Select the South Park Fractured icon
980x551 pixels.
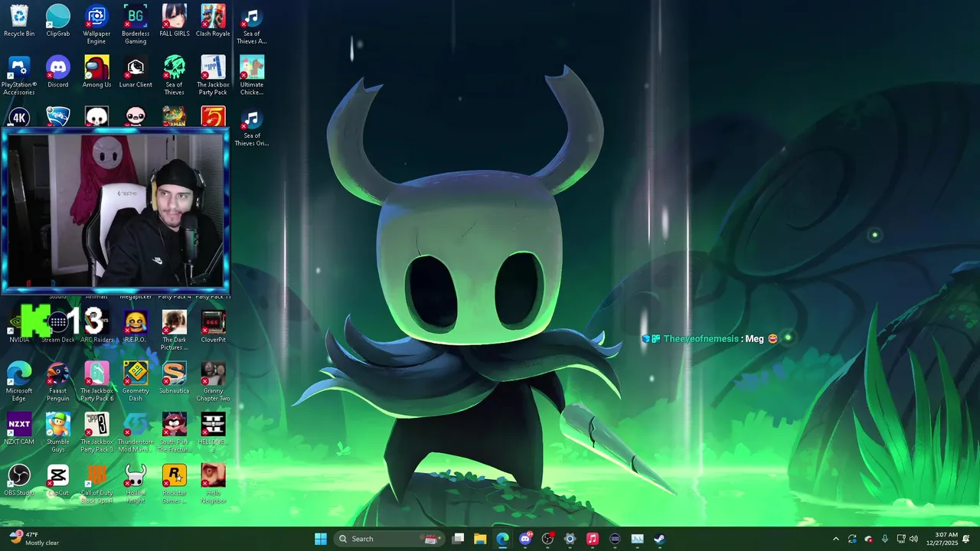point(175,433)
